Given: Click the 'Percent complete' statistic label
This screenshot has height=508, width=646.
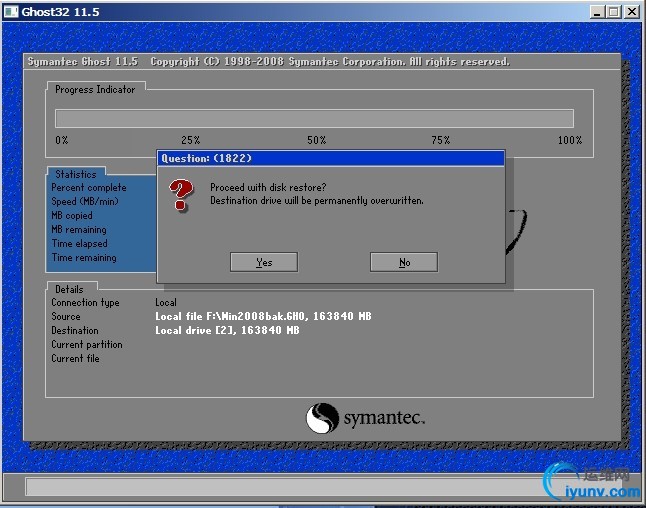Looking at the screenshot, I should (89, 187).
